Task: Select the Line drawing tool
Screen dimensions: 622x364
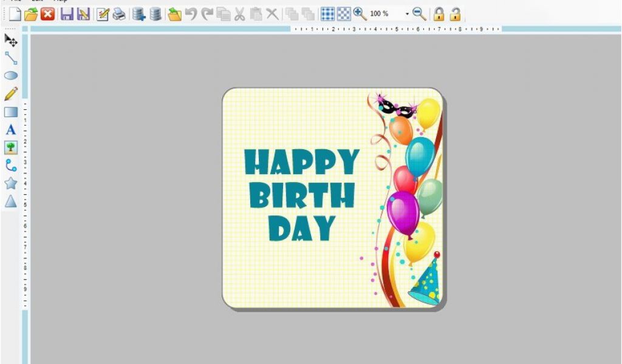Action: [11, 58]
